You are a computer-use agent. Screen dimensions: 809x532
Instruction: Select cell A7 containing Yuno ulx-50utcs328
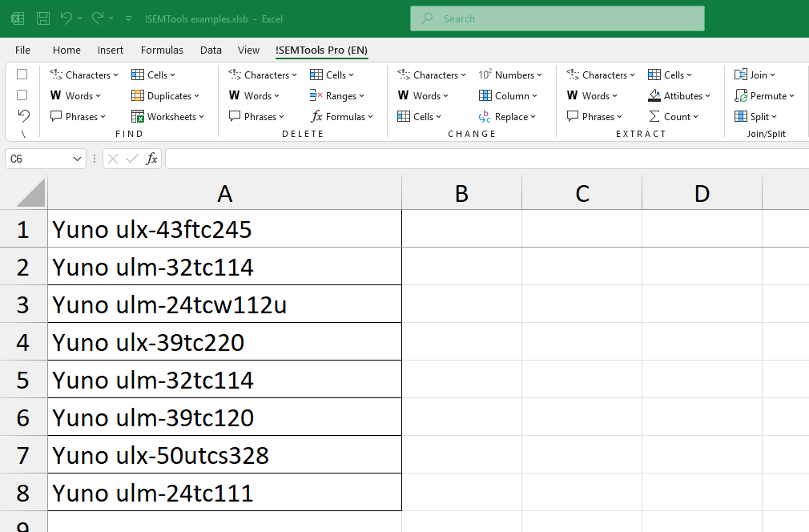(x=224, y=454)
